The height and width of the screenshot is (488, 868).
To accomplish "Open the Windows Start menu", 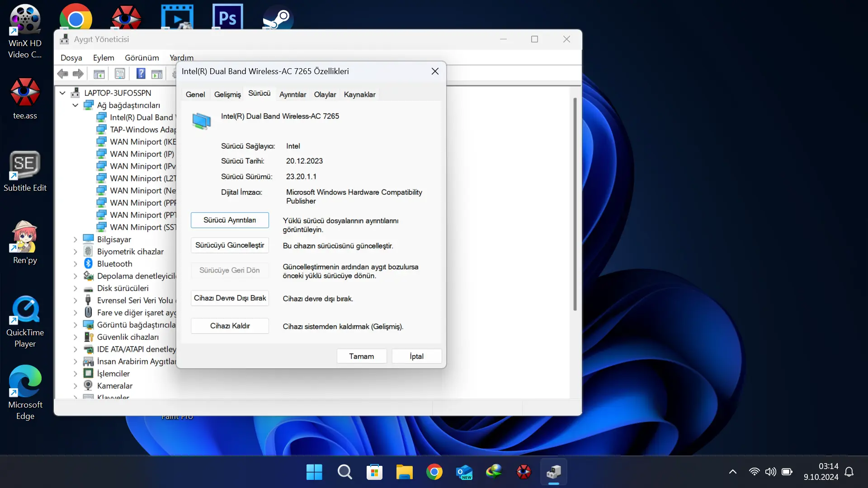I will pos(314,472).
